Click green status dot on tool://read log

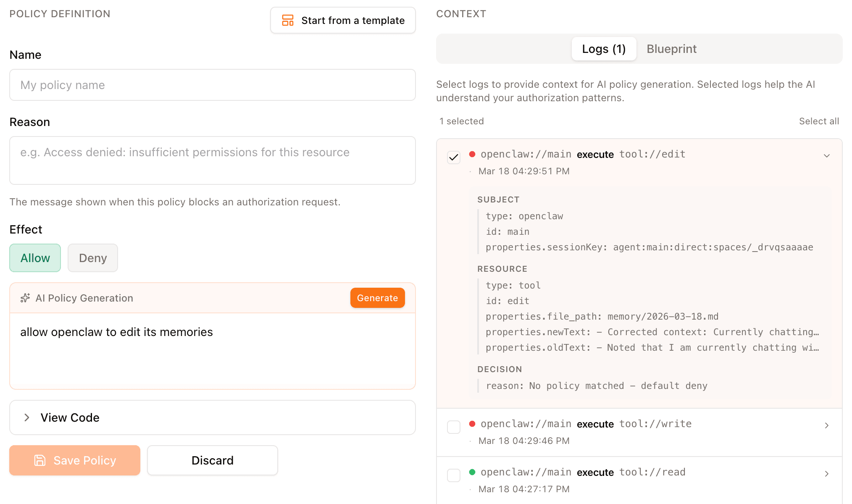472,472
